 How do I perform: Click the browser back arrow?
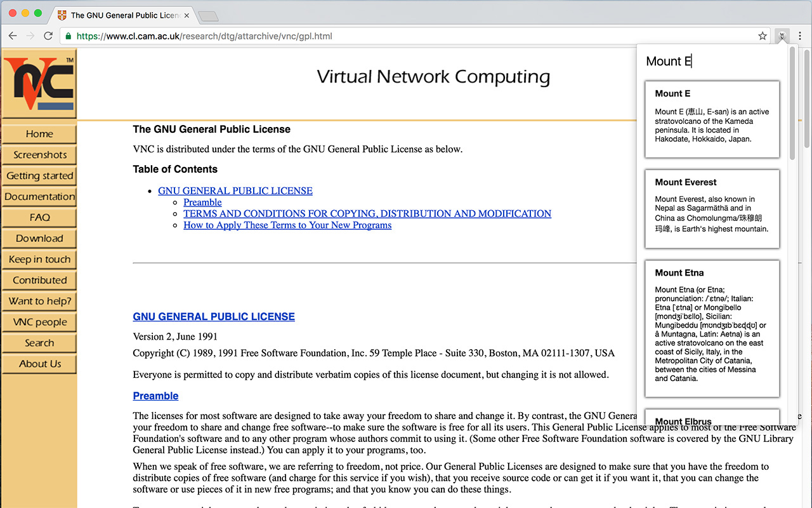pos(13,36)
